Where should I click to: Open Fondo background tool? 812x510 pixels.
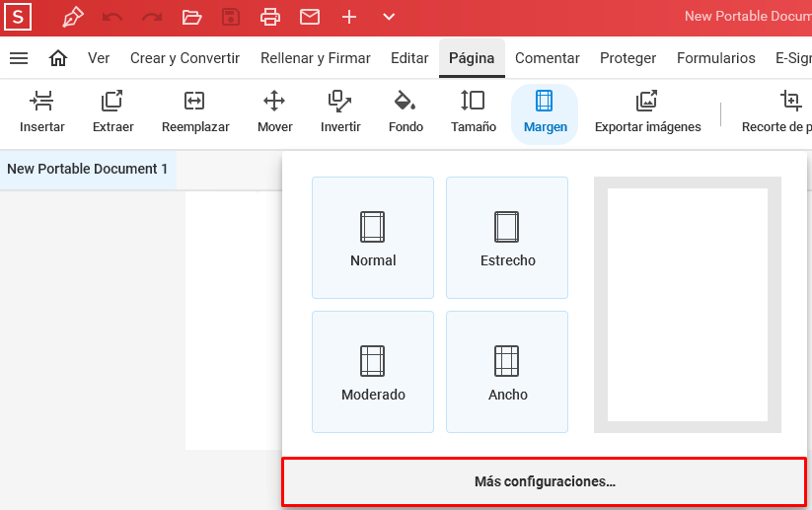point(406,112)
